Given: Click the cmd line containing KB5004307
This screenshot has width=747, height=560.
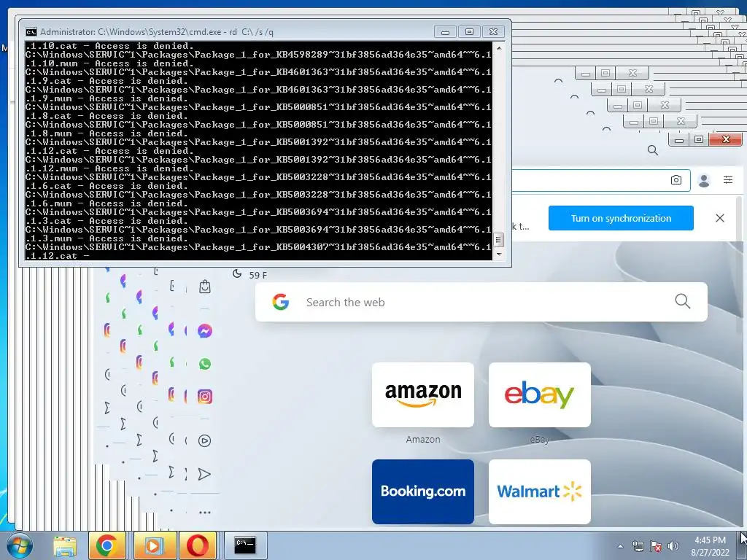Looking at the screenshot, I should tap(258, 247).
